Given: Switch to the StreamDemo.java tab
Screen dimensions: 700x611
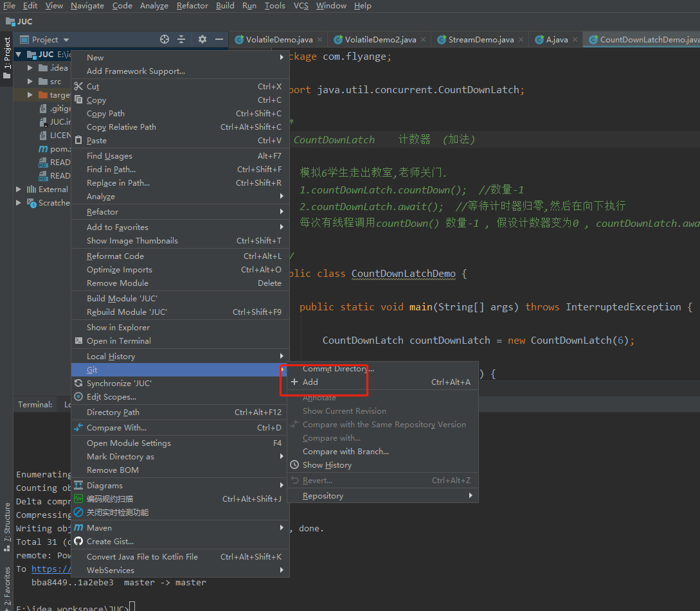Looking at the screenshot, I should point(480,40).
